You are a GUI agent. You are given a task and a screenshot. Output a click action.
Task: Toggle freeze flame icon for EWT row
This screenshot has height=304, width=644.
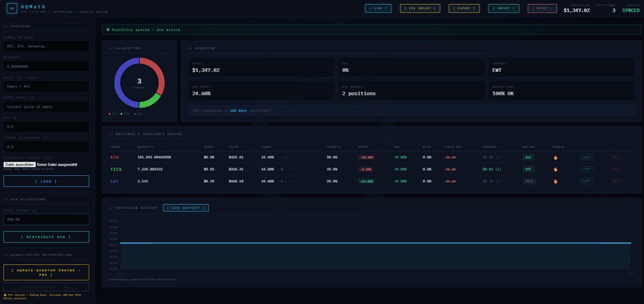click(x=555, y=181)
